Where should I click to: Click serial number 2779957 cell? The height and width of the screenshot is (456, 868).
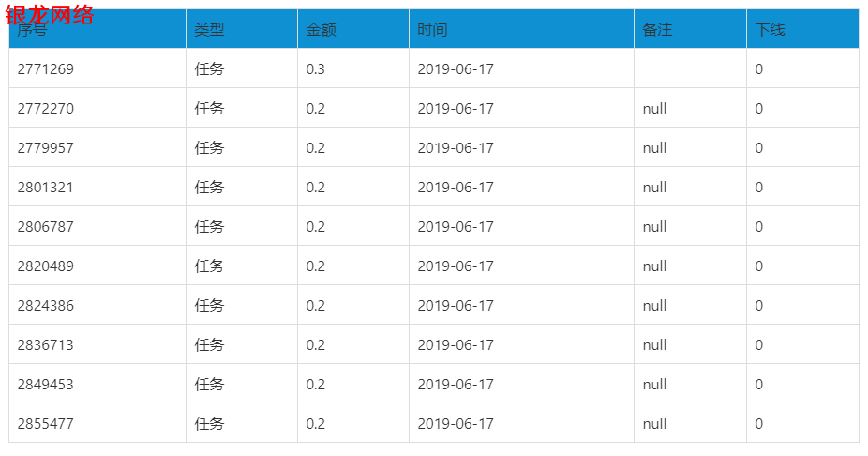coord(97,147)
